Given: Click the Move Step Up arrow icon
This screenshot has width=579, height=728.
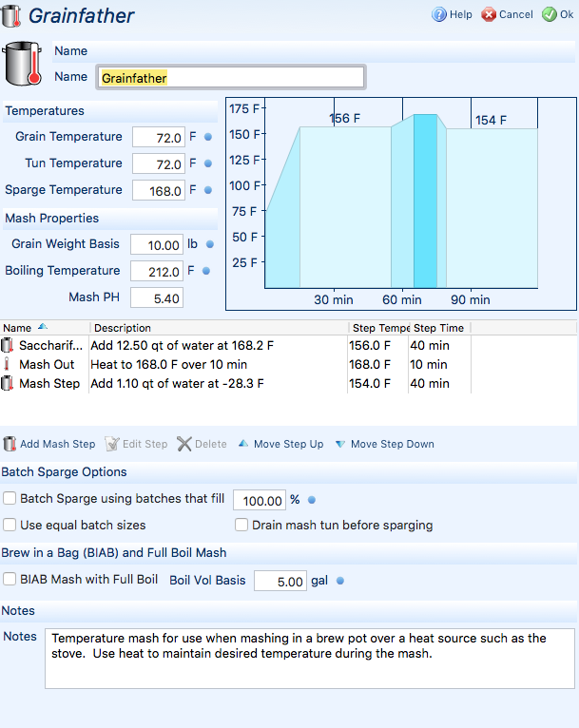Looking at the screenshot, I should [x=242, y=444].
